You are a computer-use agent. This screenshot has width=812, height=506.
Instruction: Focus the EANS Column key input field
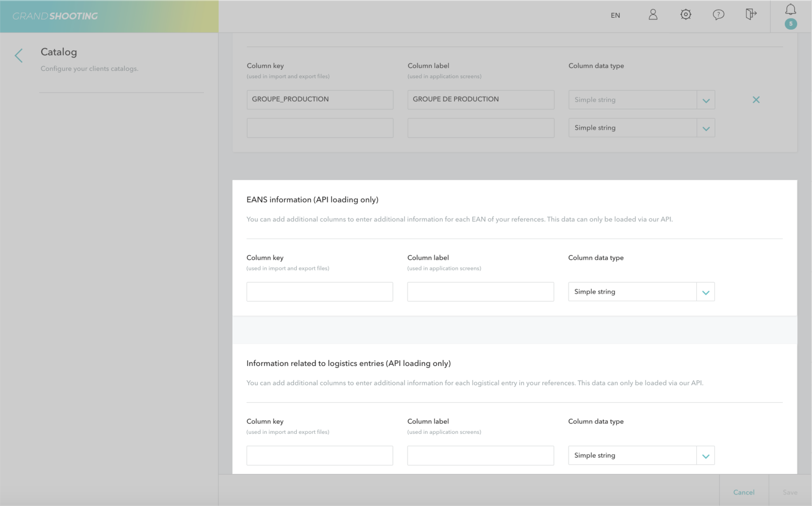click(x=320, y=292)
